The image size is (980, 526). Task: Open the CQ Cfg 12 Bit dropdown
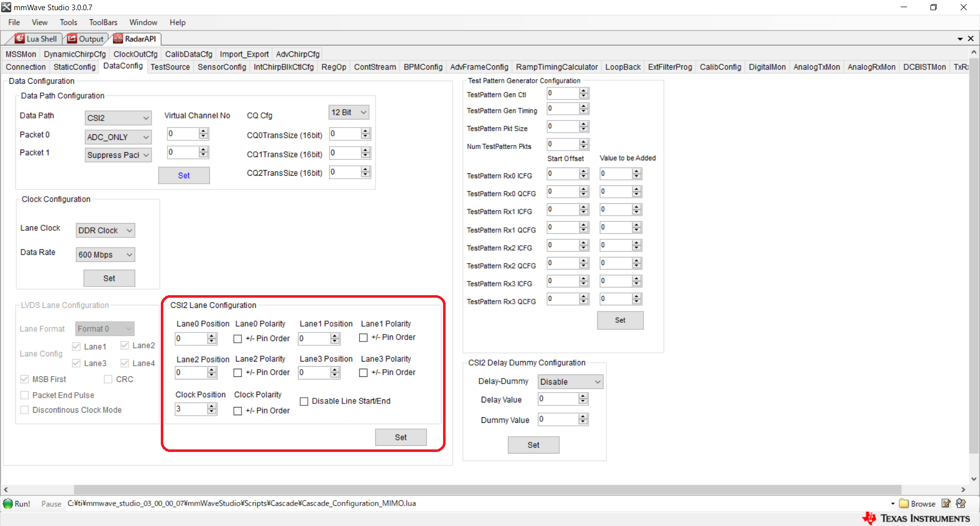tap(349, 112)
